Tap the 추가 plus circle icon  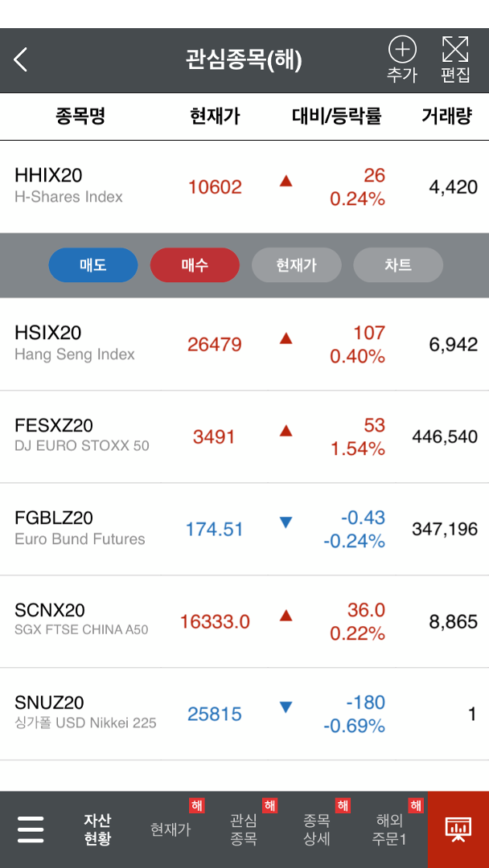(402, 50)
